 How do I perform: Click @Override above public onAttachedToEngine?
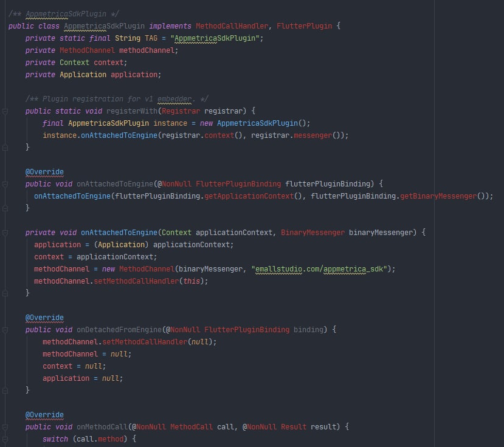click(x=44, y=172)
